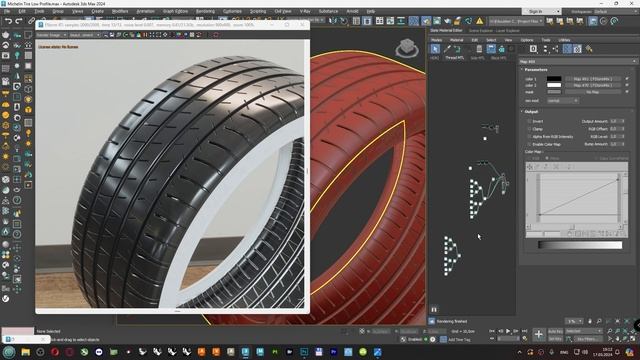
Task: Click the Add Time Tag label
Action: [x=459, y=339]
